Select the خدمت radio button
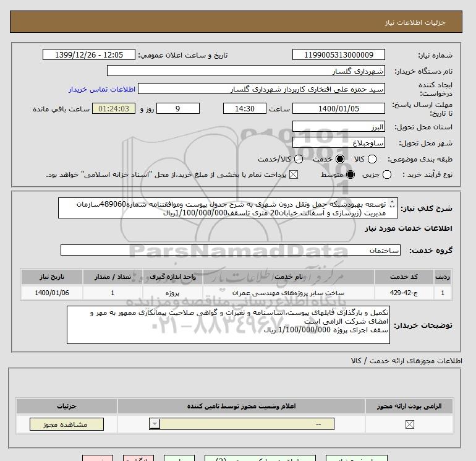Viewport: 476px width, 461px height. [x=340, y=159]
